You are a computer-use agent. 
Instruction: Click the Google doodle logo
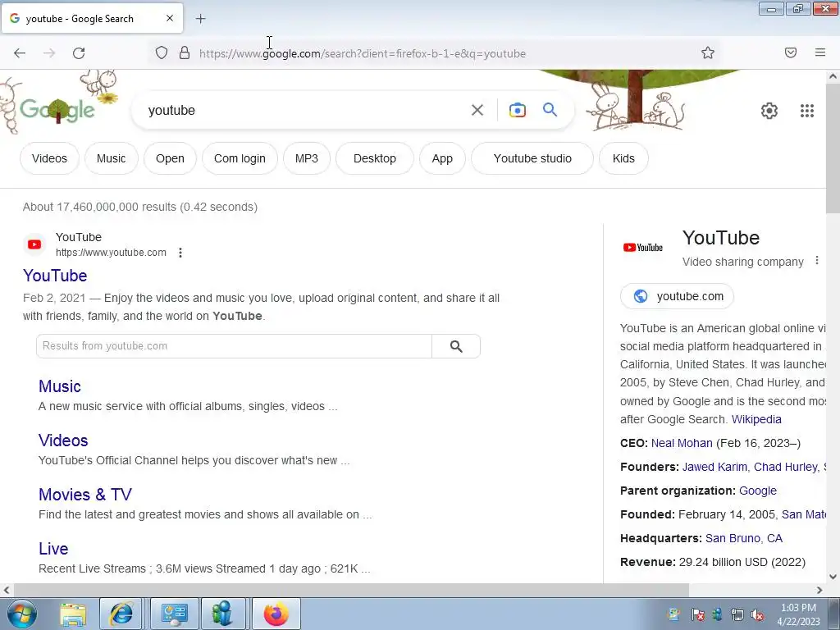click(x=58, y=110)
